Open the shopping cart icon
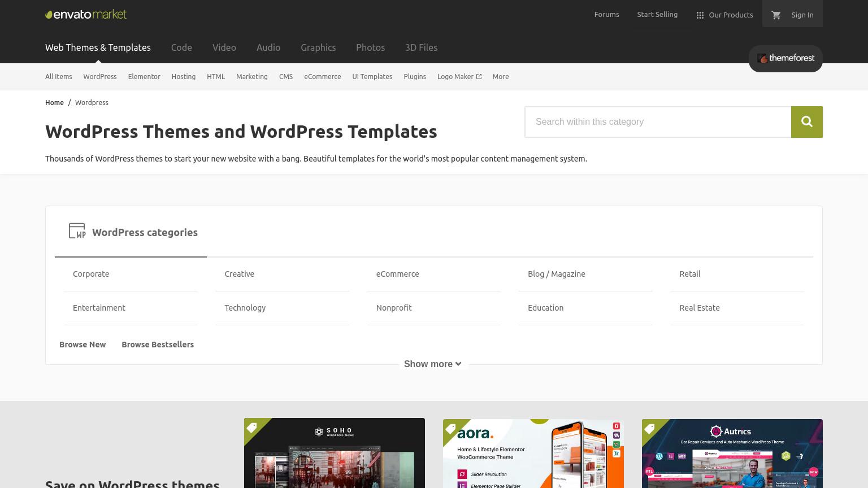This screenshot has width=868, height=488. tap(776, 15)
